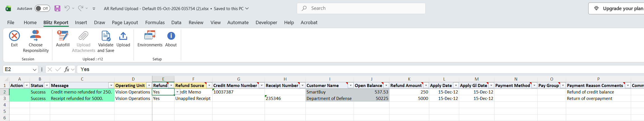The image size is (644, 121).
Task: Switch to the Developer tab
Action: [266, 22]
